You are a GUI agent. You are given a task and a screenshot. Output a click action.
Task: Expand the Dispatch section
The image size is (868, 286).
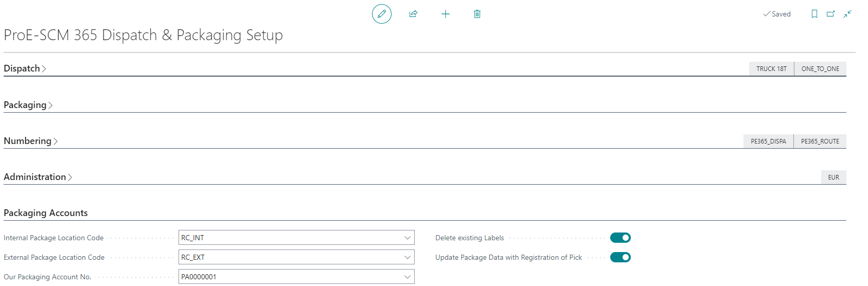(x=25, y=68)
